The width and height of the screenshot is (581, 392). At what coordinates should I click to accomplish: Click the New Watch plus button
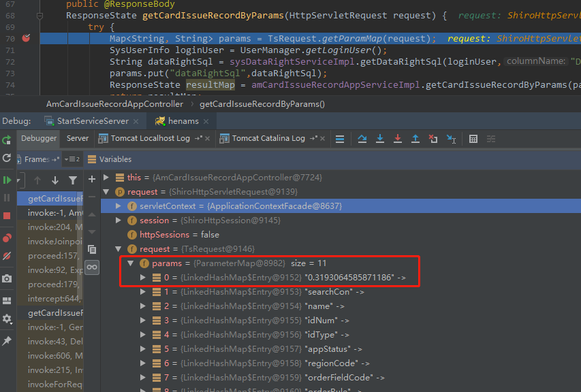(x=92, y=180)
